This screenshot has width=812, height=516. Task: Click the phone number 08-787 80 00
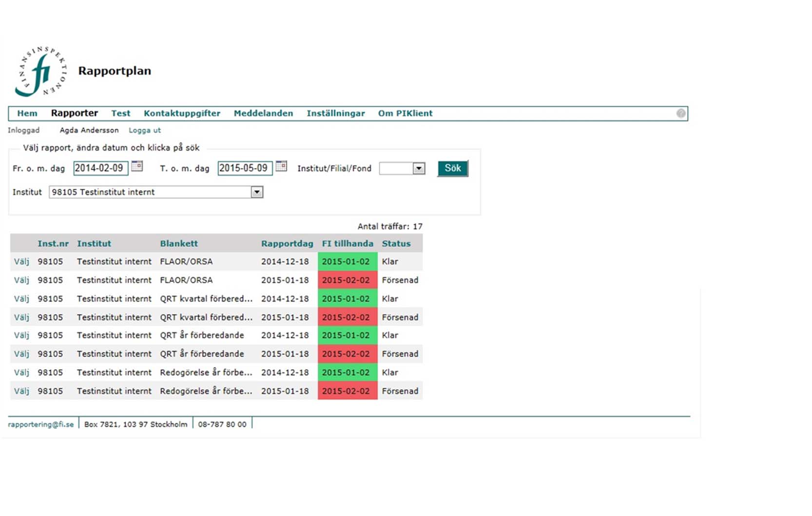pos(222,424)
